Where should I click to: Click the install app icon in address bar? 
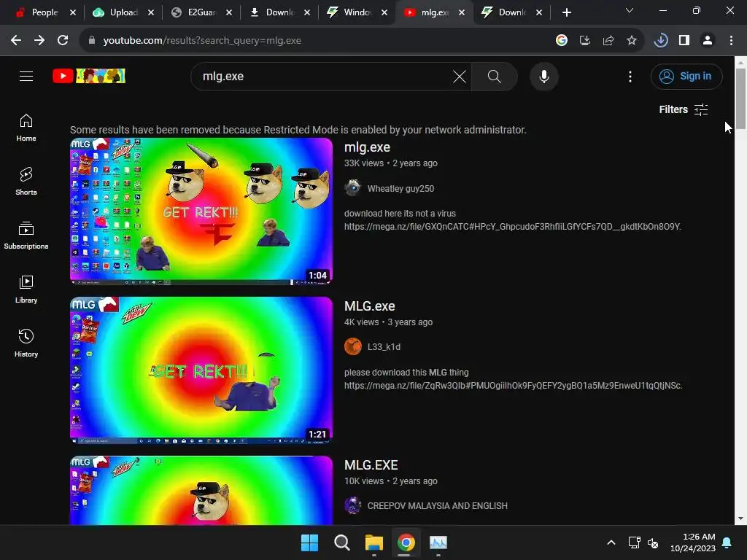tap(584, 41)
